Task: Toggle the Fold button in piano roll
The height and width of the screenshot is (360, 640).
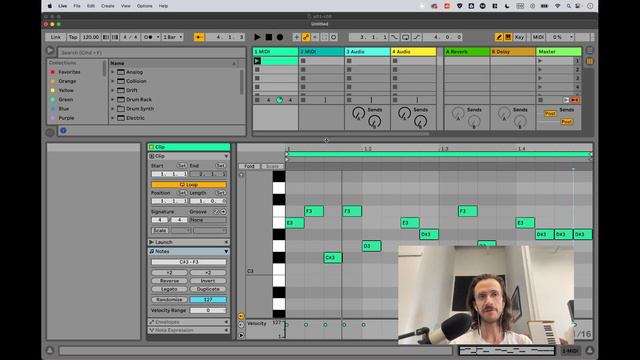Action: pos(249,166)
